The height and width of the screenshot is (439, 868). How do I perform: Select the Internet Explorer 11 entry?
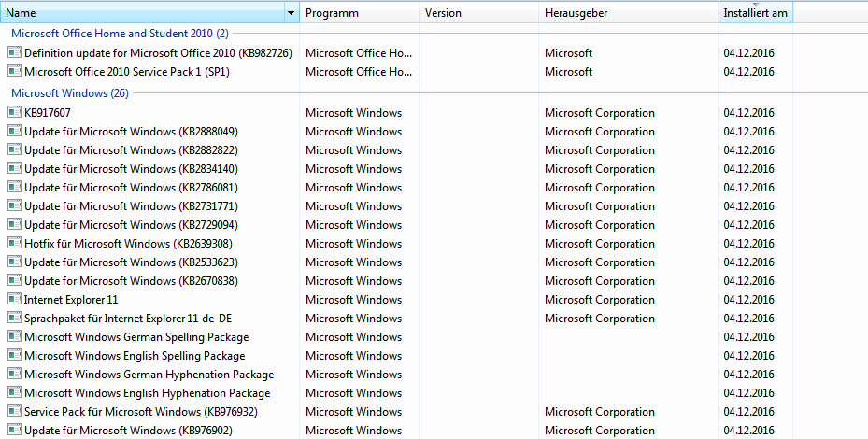click(x=71, y=300)
